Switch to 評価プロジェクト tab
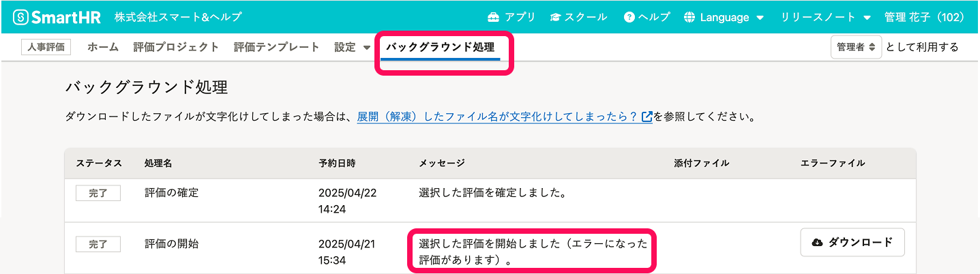The image size is (980, 274). pos(176,47)
